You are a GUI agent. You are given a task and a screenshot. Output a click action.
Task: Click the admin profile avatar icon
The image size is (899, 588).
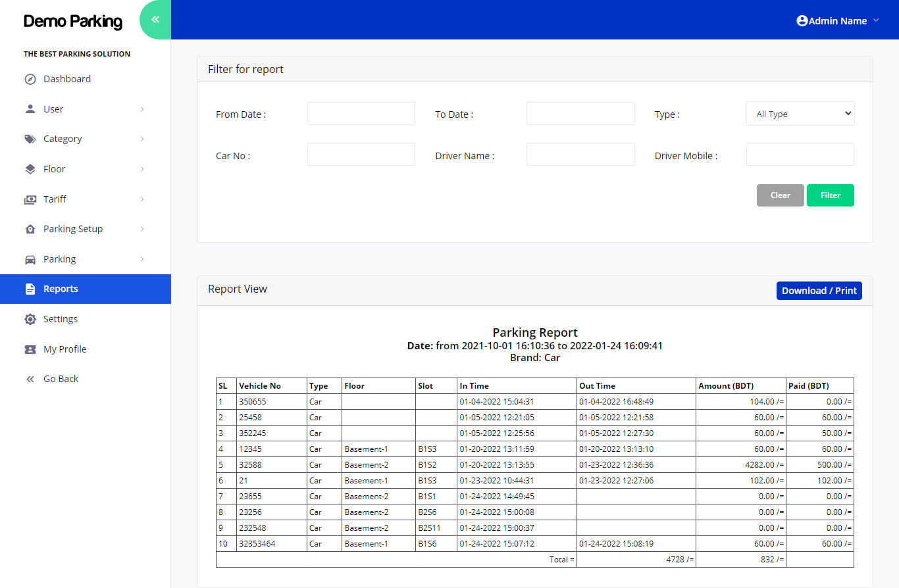(x=802, y=21)
